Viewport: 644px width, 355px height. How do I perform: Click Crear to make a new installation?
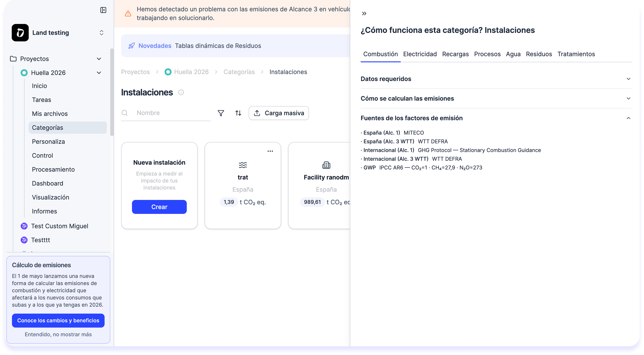[x=159, y=207]
